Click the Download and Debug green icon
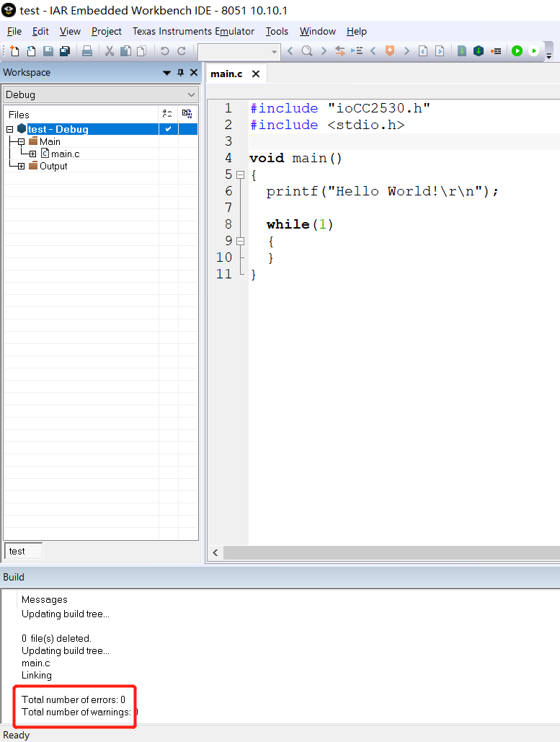 (517, 50)
